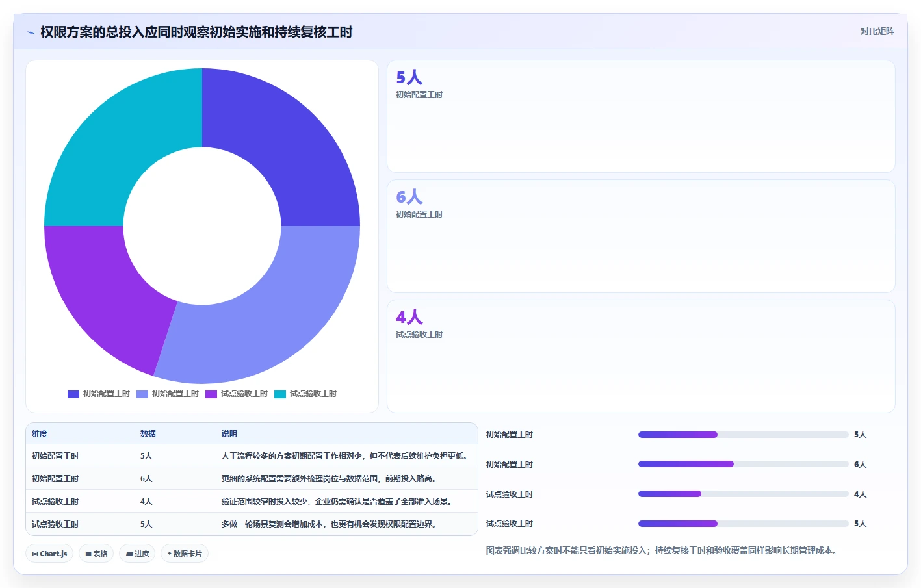Open the 4人 试点验收工时 data card
Image resolution: width=921 pixels, height=588 pixels.
pyautogui.click(x=641, y=356)
